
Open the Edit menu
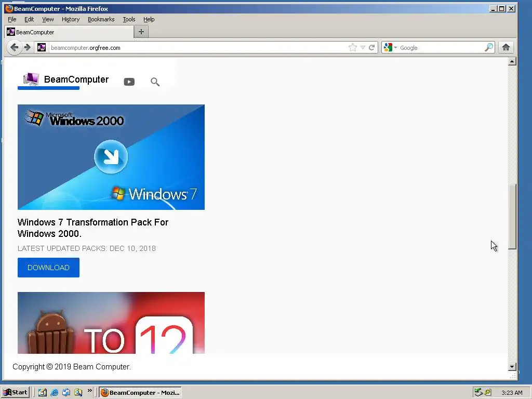coord(29,19)
